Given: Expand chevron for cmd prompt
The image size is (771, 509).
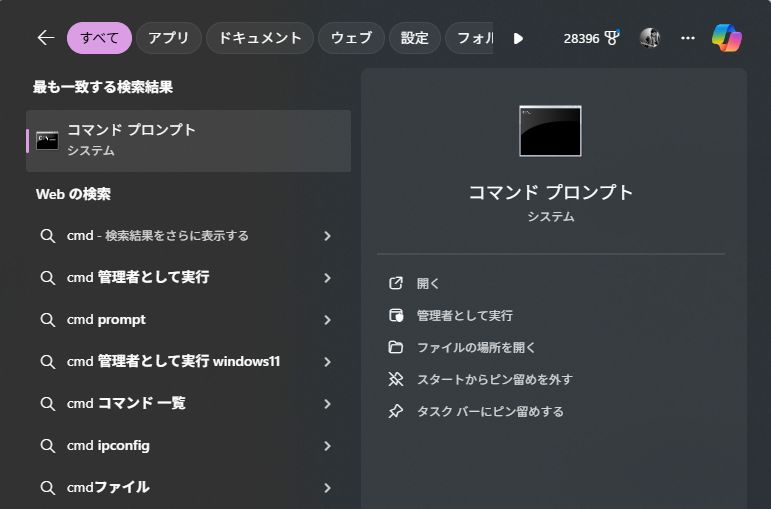Looking at the screenshot, I should point(327,320).
